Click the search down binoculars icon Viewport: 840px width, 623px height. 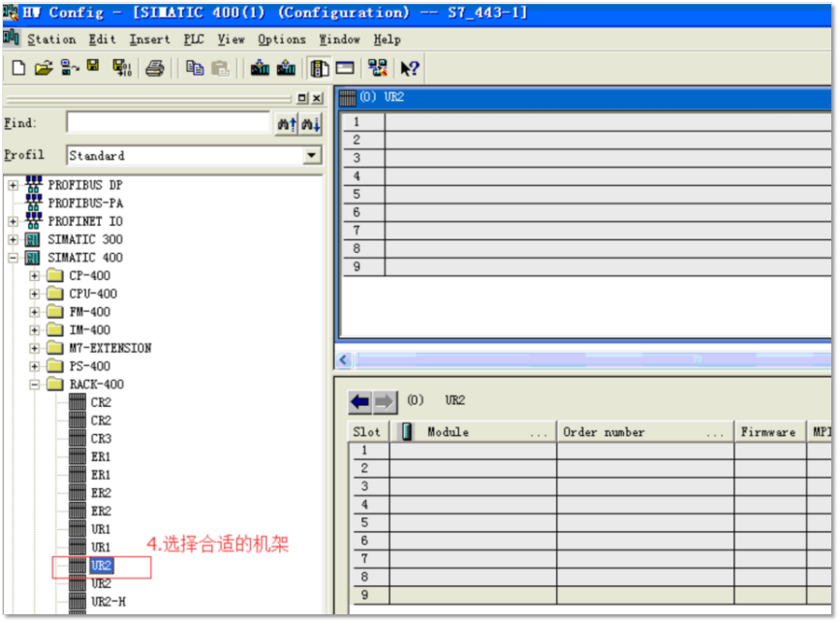coord(311,124)
